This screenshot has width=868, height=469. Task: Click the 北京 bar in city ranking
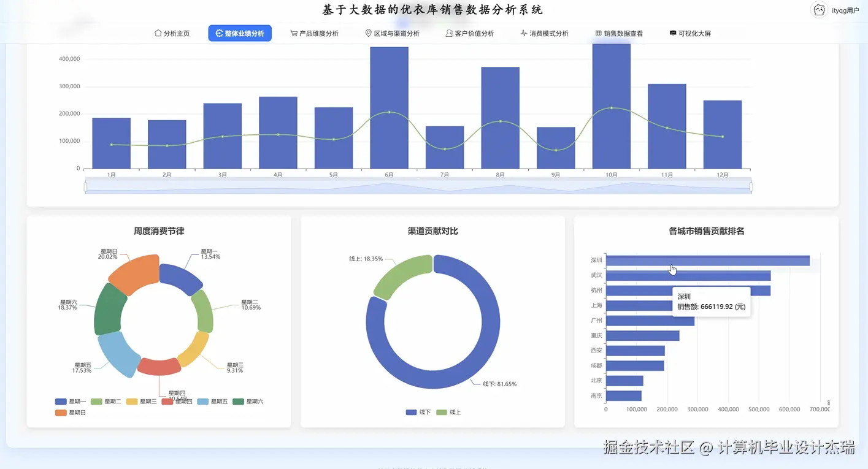(x=624, y=381)
